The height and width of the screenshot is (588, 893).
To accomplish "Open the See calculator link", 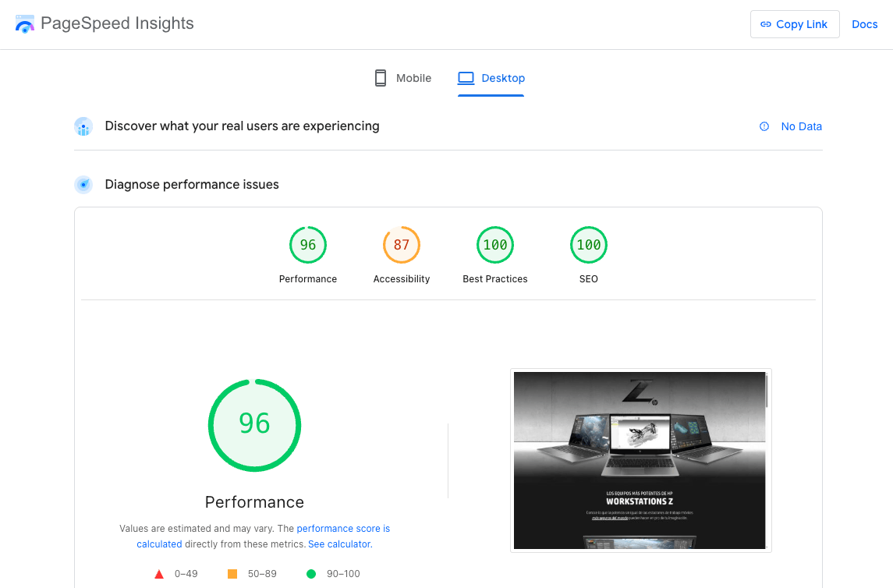I will click(x=338, y=544).
